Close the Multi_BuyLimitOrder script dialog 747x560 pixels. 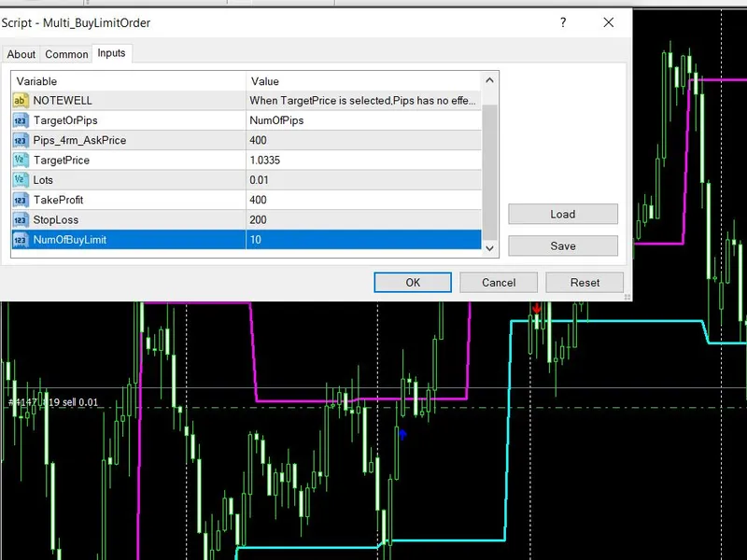609,22
